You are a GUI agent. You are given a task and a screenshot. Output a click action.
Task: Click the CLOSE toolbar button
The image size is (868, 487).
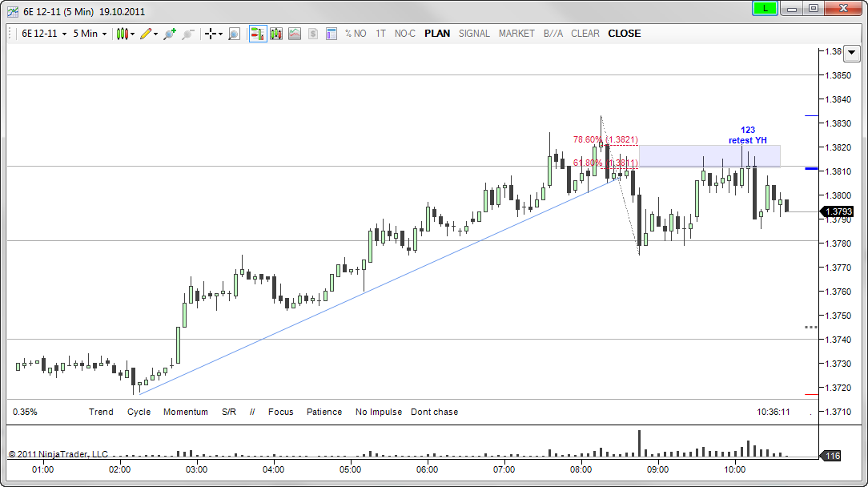(625, 34)
